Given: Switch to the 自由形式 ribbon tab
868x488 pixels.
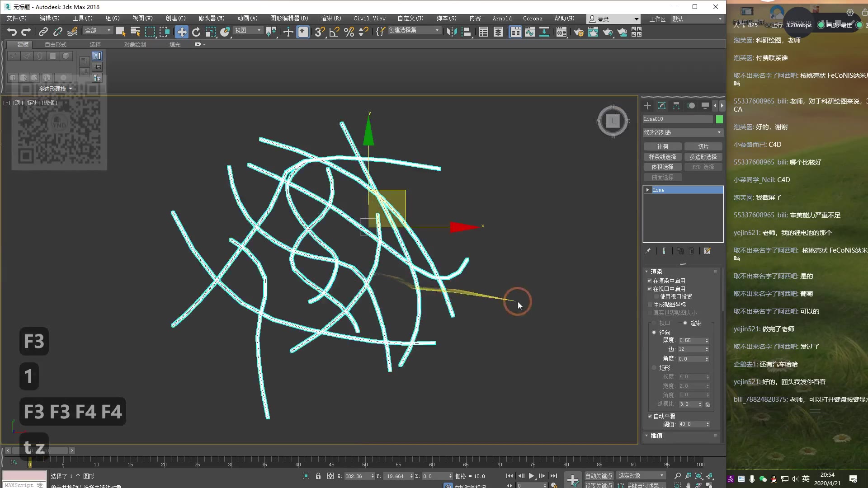Looking at the screenshot, I should click(x=55, y=44).
